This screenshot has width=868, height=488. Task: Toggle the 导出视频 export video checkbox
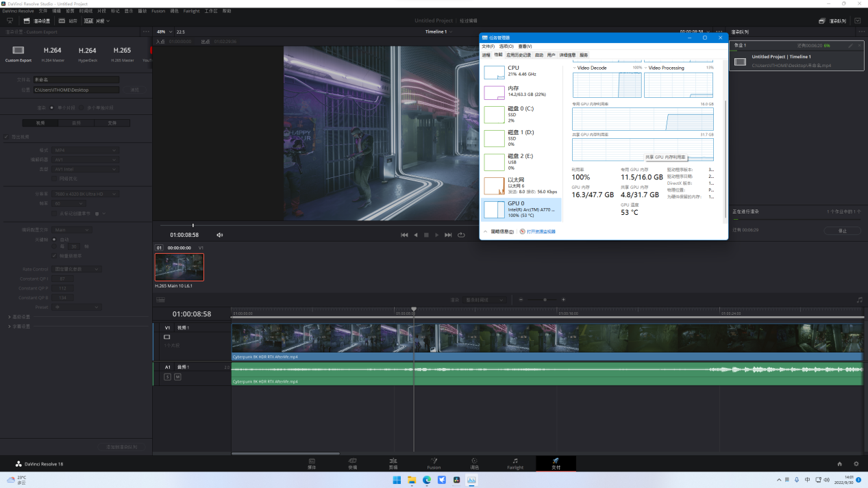point(7,137)
